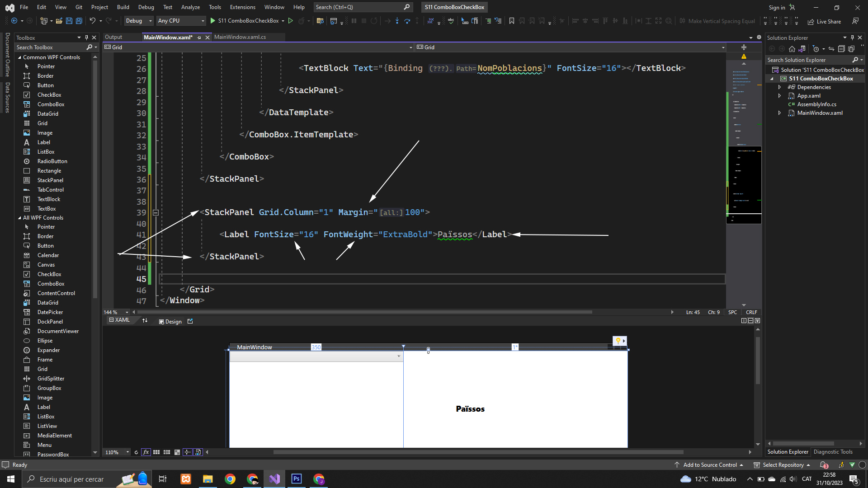Screen dimensions: 868x488
Task: Click the Home icon in Solution Explorer
Action: (792, 49)
